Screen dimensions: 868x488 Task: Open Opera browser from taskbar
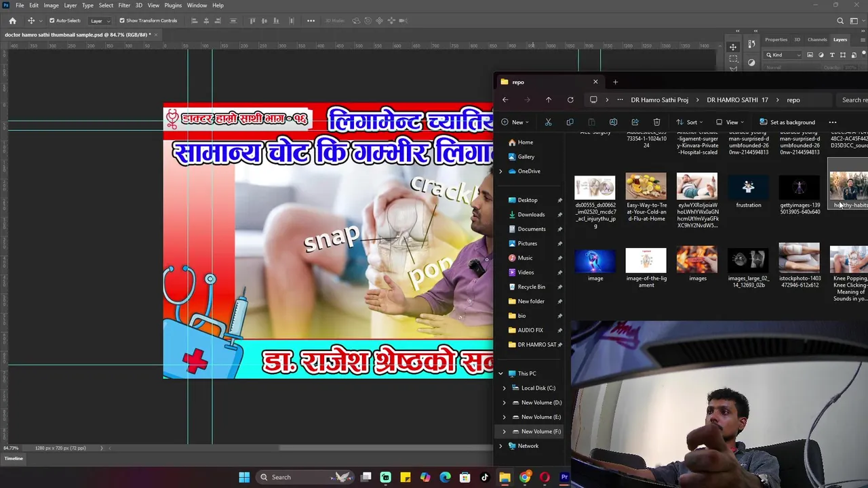coord(545,477)
